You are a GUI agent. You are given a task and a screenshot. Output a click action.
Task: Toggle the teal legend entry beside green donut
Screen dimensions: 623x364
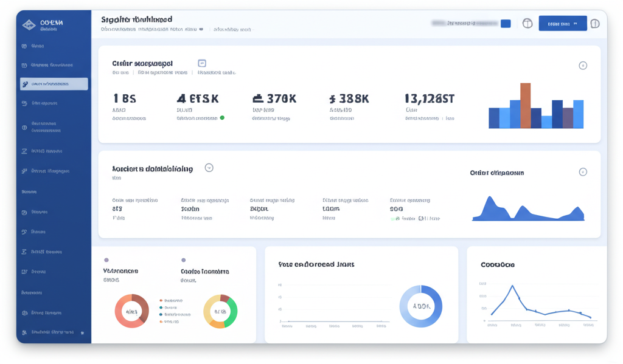point(161,307)
